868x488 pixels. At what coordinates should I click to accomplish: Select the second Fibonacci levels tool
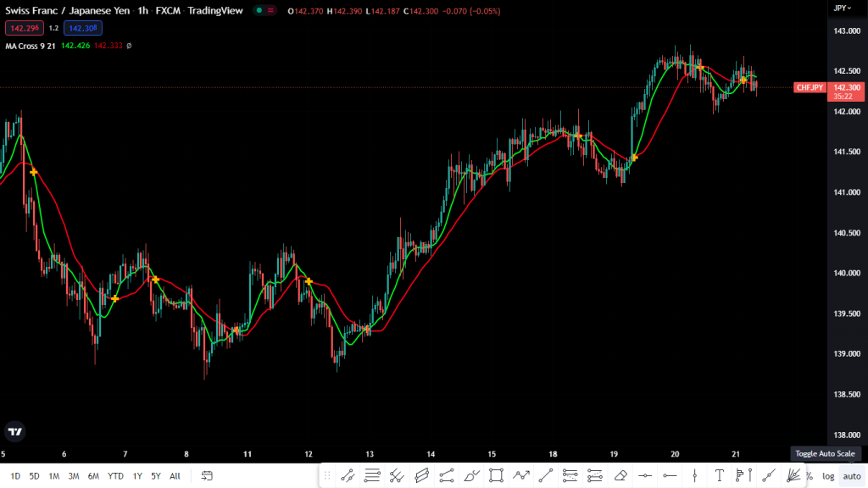594,475
